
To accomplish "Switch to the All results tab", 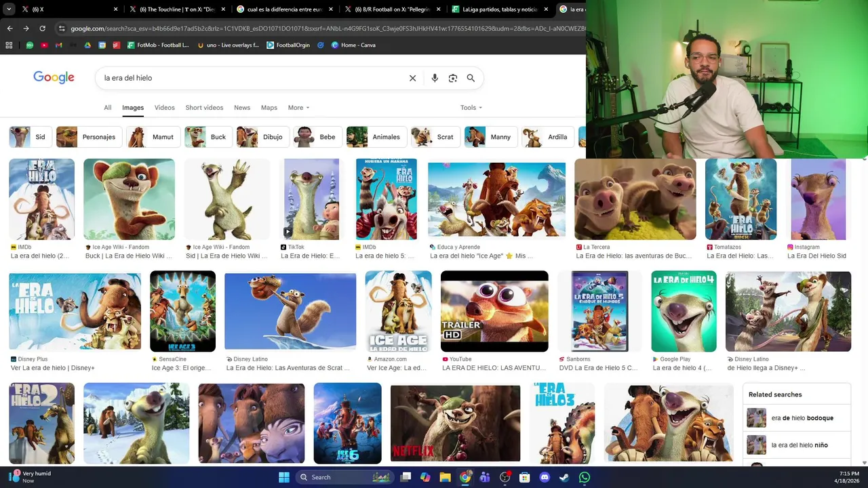I will (107, 108).
